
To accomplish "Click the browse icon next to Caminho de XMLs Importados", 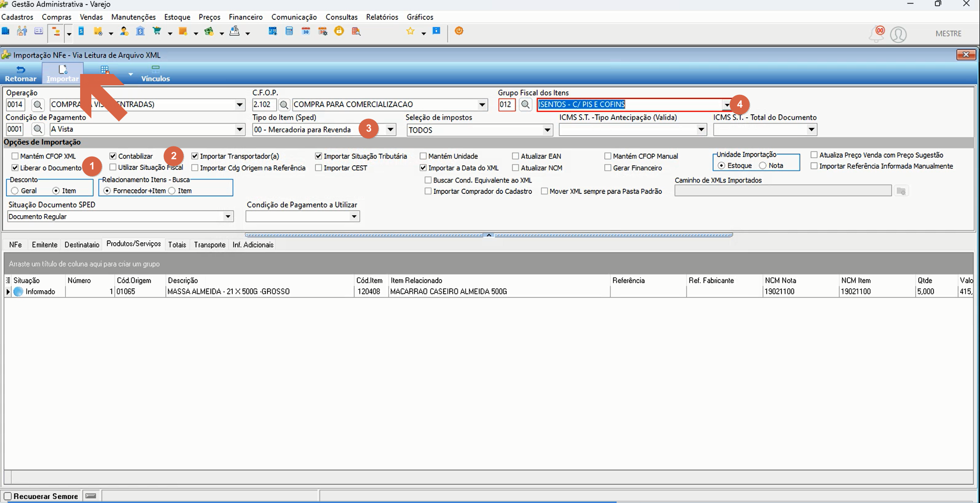I will pos(901,191).
